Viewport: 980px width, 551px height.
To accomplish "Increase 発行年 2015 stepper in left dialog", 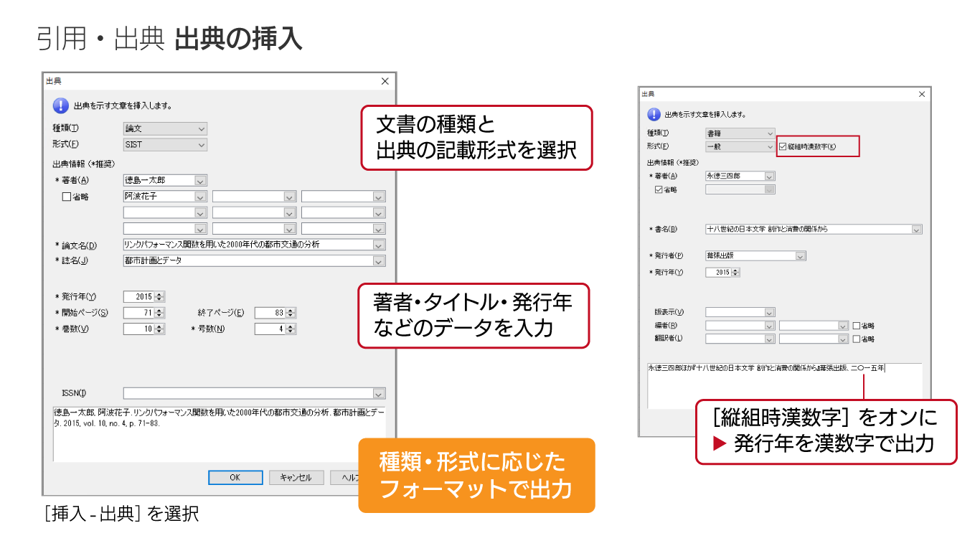I will coord(160,294).
